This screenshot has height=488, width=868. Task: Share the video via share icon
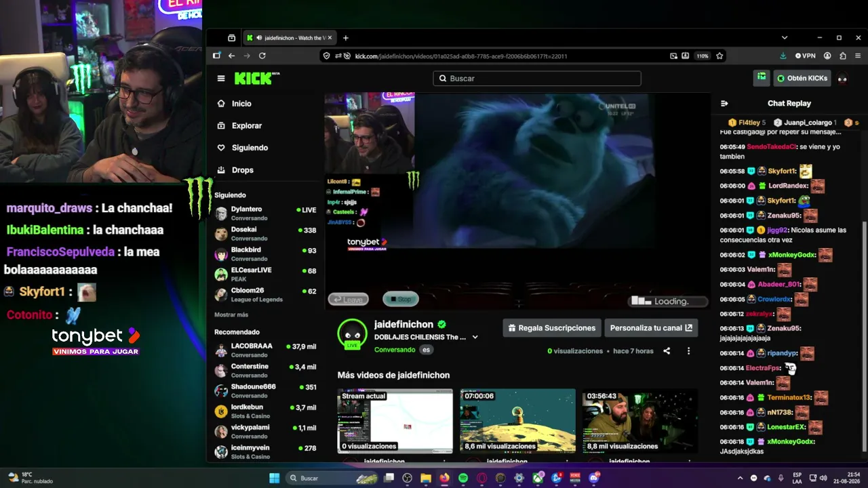667,351
